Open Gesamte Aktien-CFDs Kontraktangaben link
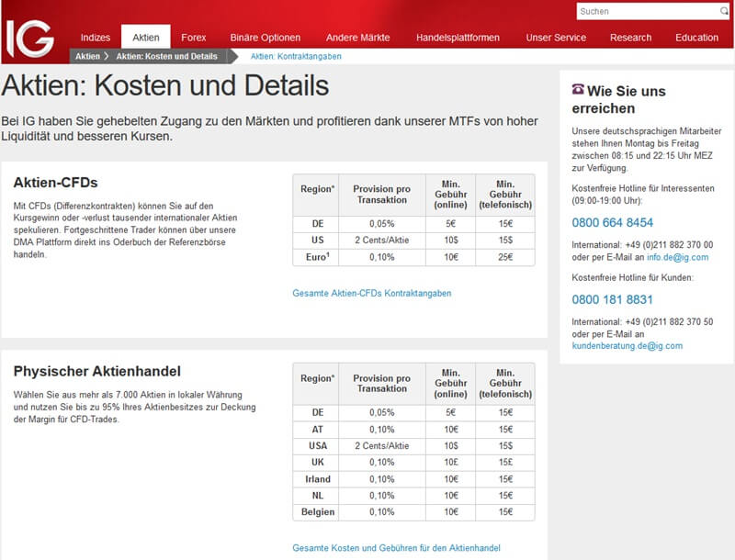Screen dimensions: 735x560 tap(372, 293)
